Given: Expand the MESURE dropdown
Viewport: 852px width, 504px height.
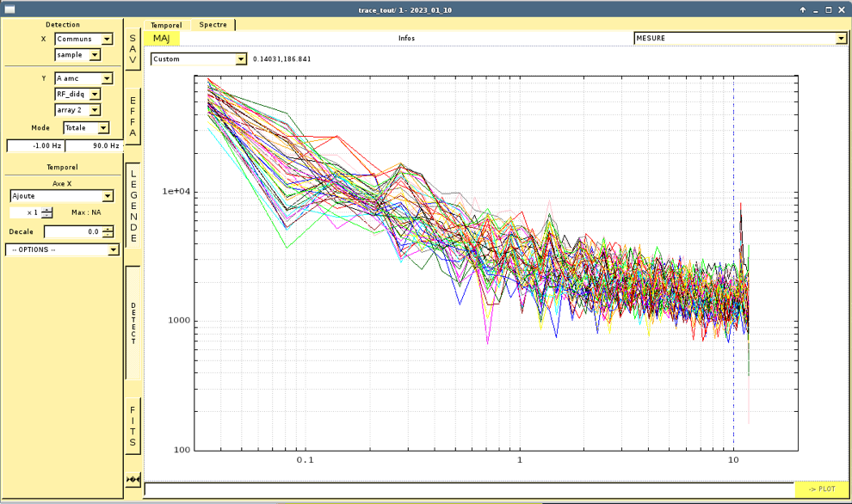Looking at the screenshot, I should pyautogui.click(x=840, y=39).
